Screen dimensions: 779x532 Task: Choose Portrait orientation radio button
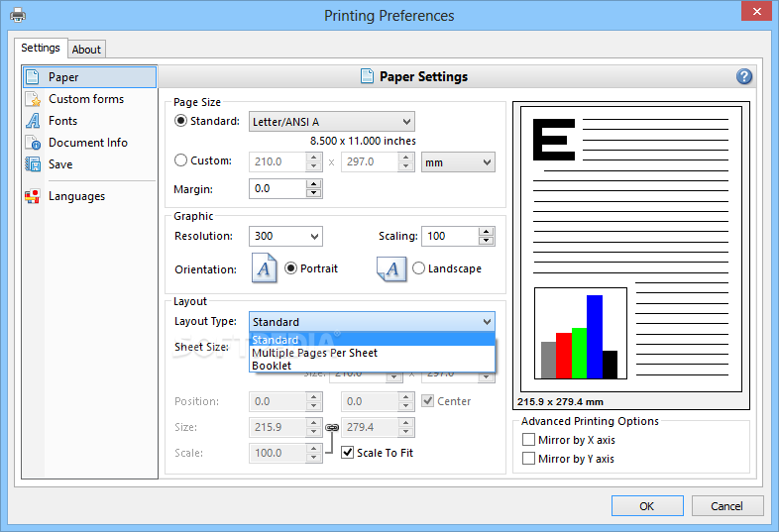[x=290, y=268]
